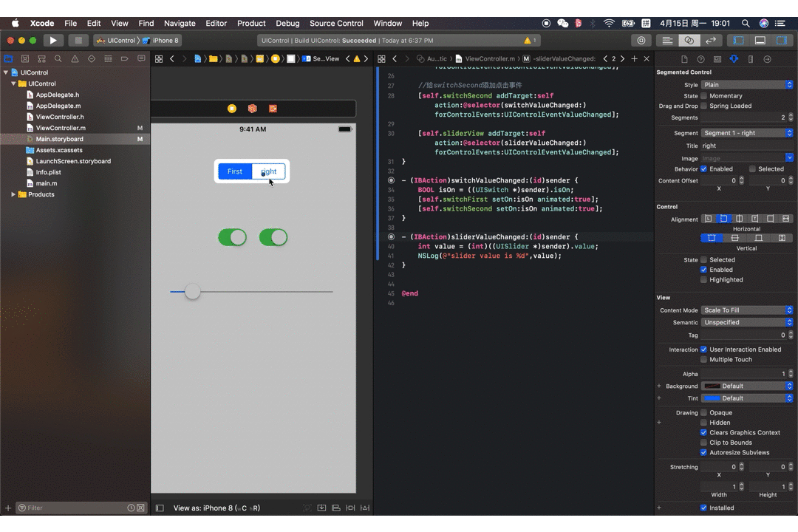Open the file inspector

(x=684, y=59)
